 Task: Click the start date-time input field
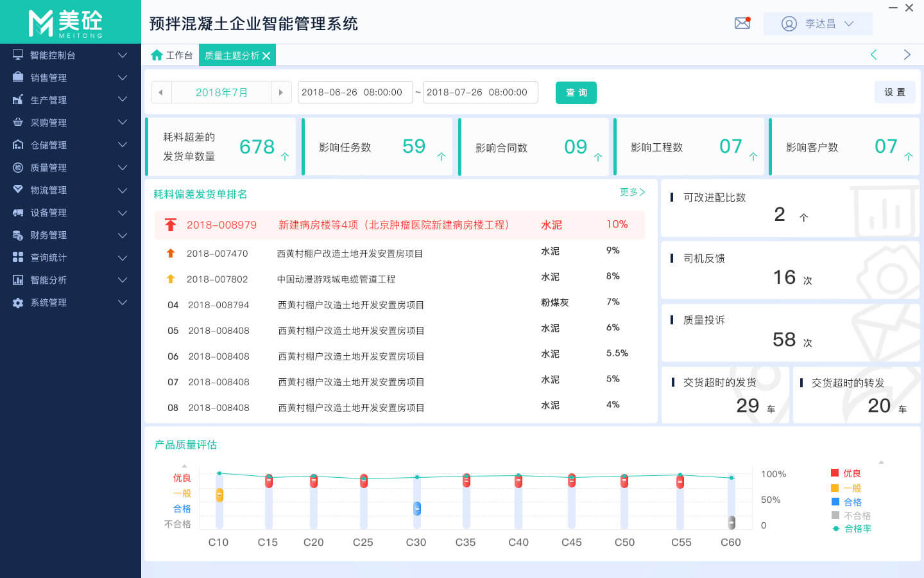coord(354,92)
